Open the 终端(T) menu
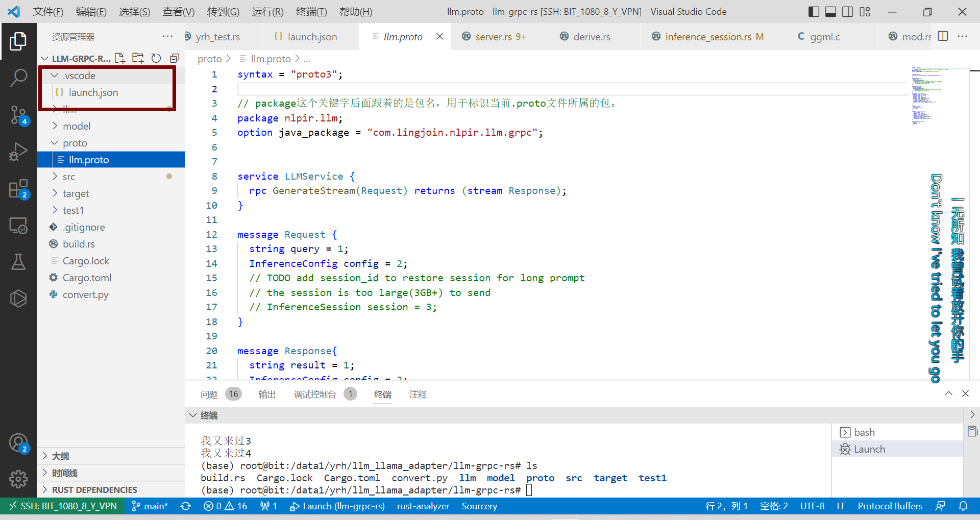Screen dimensions: 980x520 click(311, 12)
